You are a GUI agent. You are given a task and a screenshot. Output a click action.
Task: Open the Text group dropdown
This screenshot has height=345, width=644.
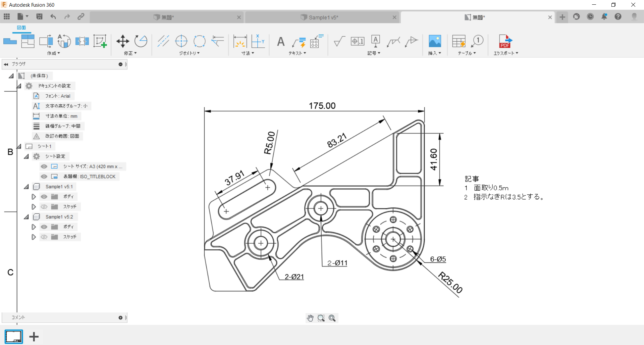[297, 53]
